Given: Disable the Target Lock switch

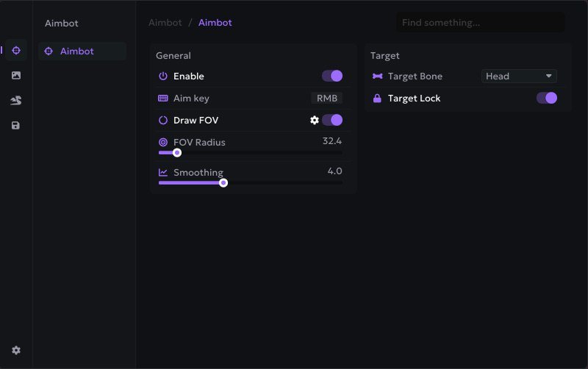Looking at the screenshot, I should 547,98.
